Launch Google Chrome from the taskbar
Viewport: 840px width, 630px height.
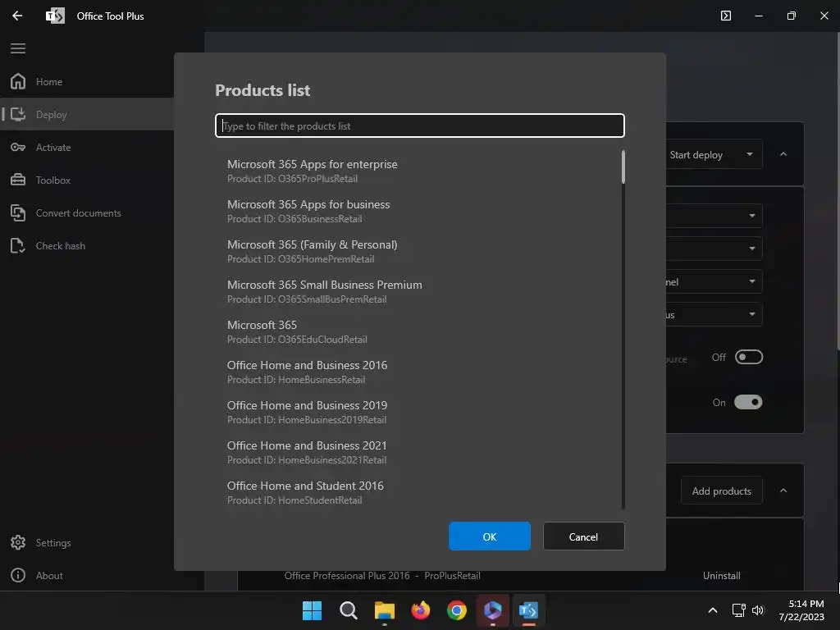click(x=456, y=610)
